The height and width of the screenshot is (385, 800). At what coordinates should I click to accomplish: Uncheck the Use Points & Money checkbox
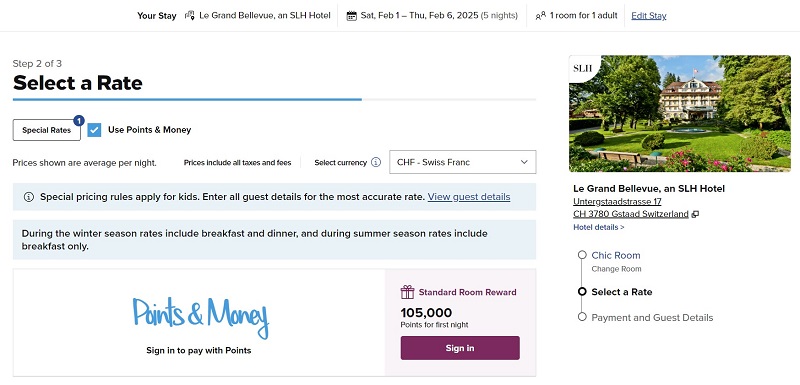[x=94, y=130]
